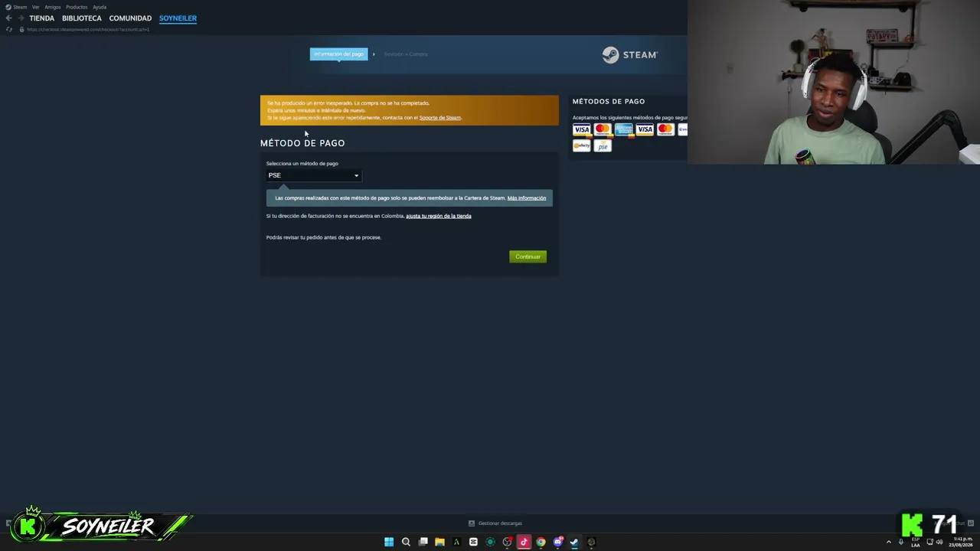
Task: Click the ESP LAA language indicator
Action: point(916,542)
